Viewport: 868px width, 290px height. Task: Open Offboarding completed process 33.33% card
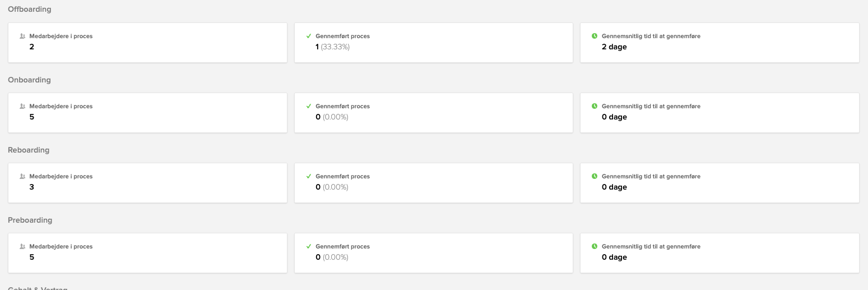434,43
